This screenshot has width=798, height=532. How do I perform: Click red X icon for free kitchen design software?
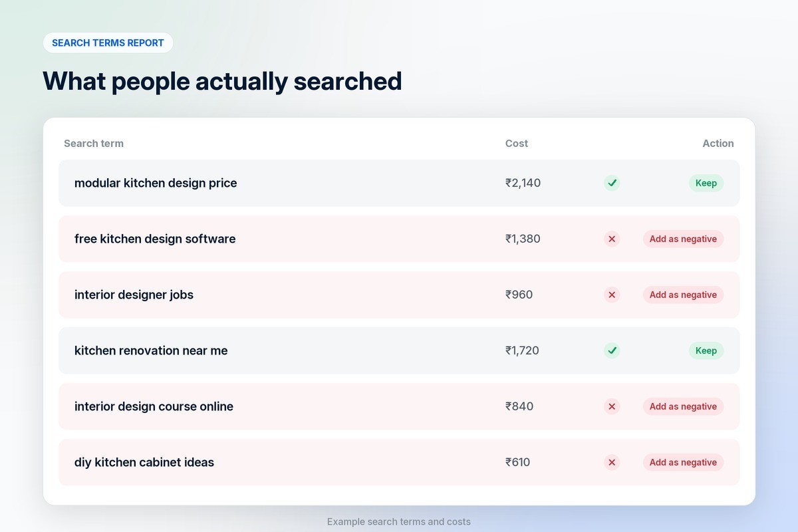[612, 239]
